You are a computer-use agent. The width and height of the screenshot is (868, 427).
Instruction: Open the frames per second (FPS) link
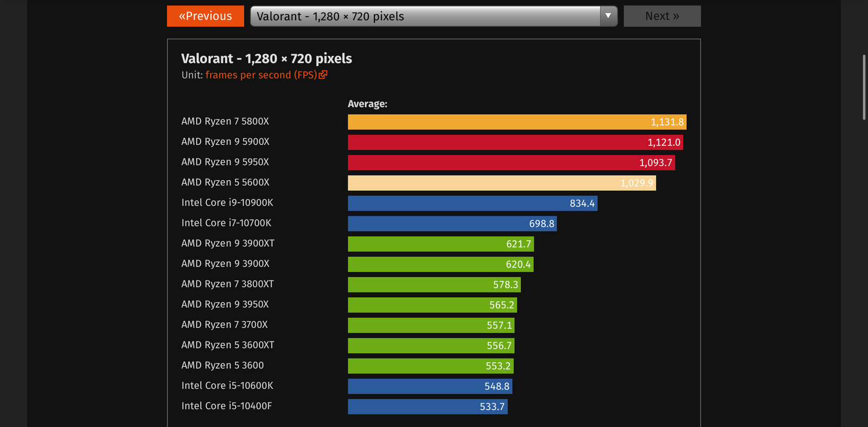tap(261, 75)
